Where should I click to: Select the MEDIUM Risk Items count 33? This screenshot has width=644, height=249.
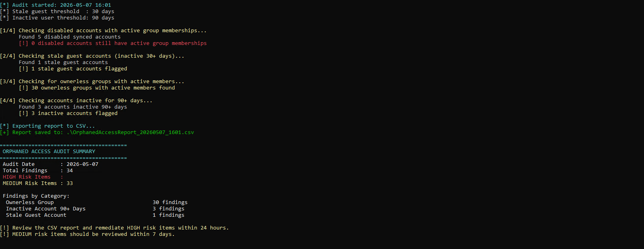[70, 183]
